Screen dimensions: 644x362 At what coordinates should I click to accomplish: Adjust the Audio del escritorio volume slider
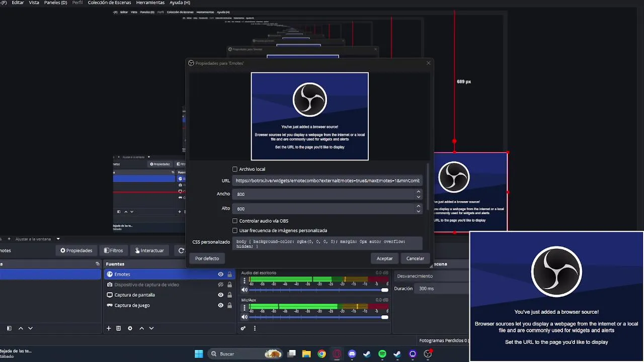tap(319, 290)
